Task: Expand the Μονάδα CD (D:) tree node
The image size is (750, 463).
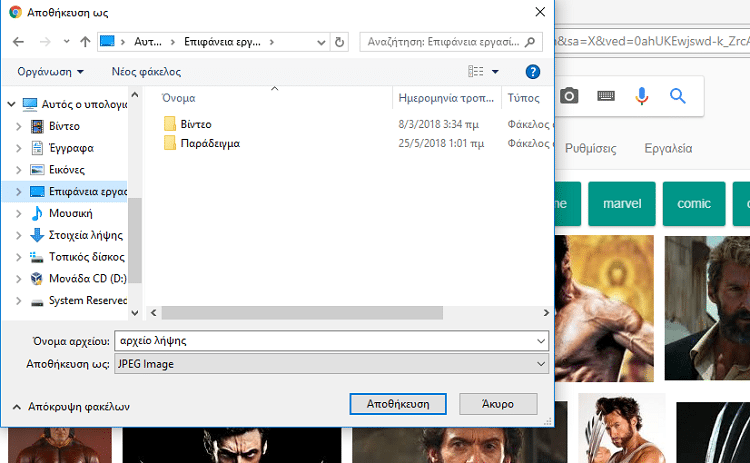Action: click(x=19, y=279)
